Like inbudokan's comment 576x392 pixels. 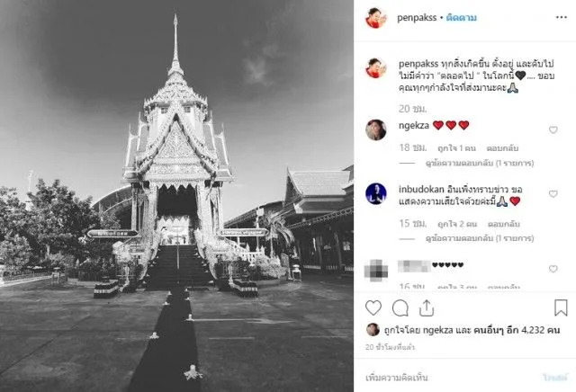point(553,194)
